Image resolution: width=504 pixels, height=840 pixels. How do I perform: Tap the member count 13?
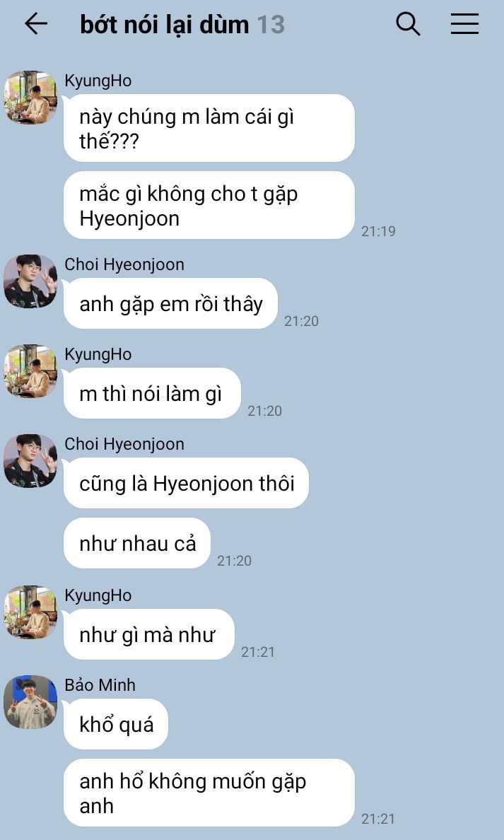pos(271,25)
